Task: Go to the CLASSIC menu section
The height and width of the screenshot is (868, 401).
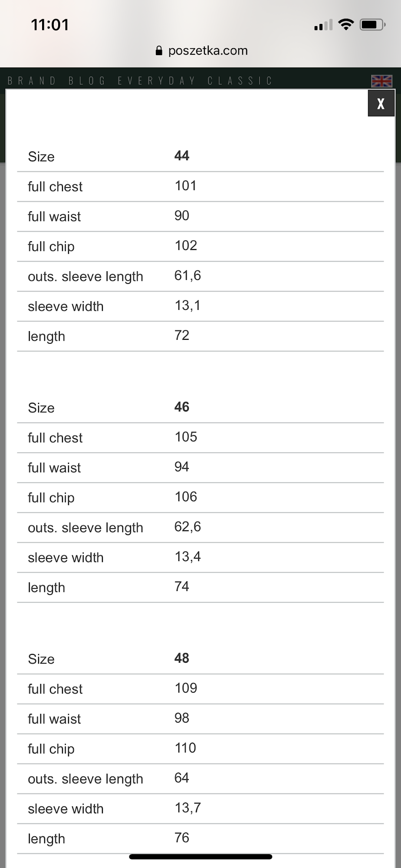Action: 240,81
